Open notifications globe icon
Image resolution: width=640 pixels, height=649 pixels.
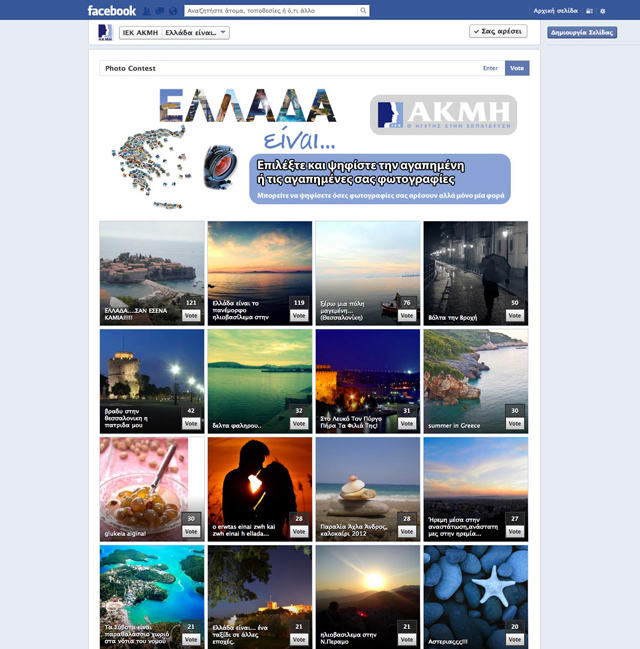[x=172, y=11]
